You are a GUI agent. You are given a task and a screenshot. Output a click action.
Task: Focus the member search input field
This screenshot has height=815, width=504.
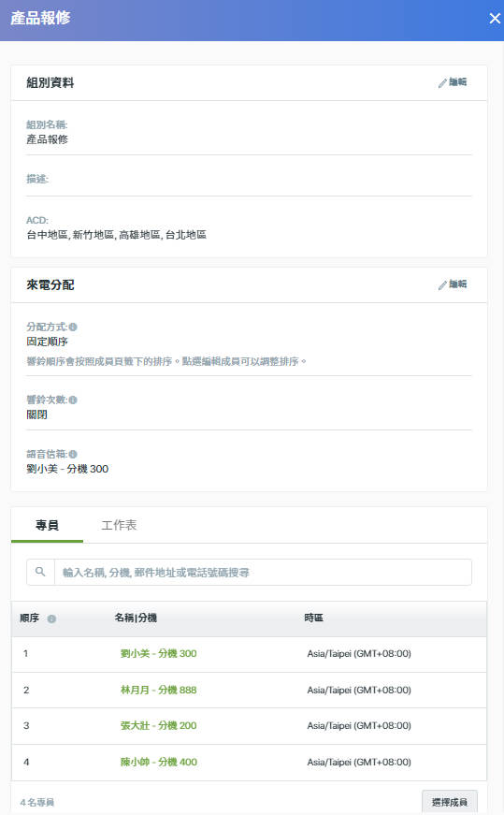pos(263,573)
